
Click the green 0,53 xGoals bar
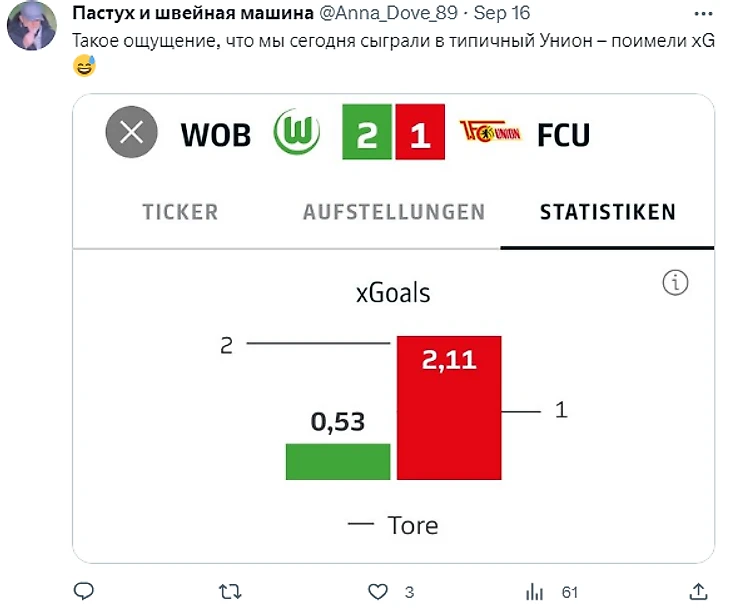coord(338,461)
